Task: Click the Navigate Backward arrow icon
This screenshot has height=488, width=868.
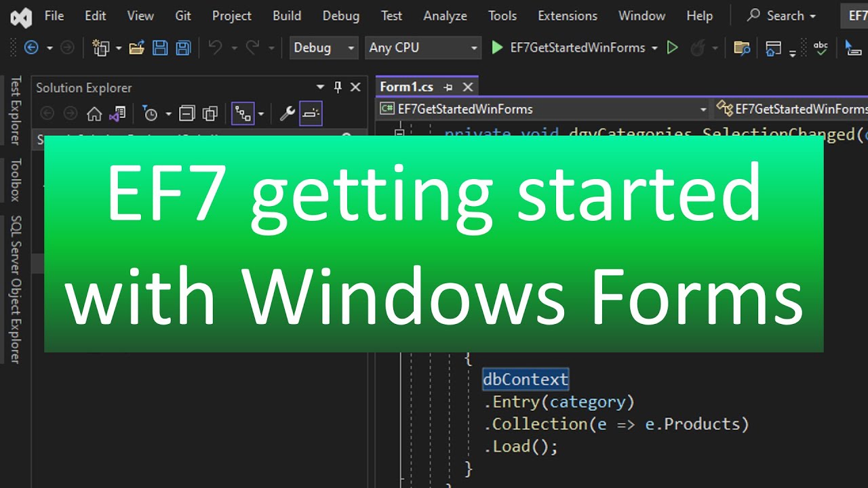Action: (x=31, y=47)
